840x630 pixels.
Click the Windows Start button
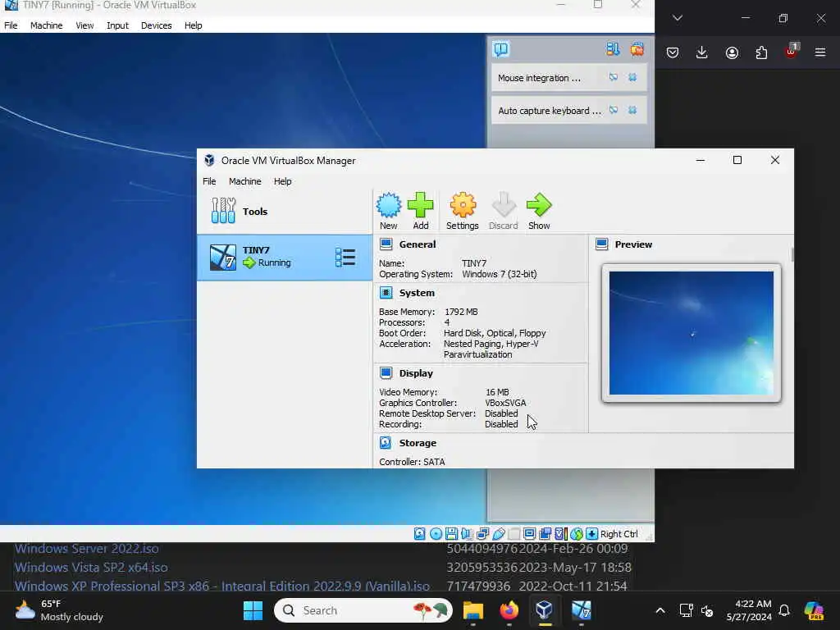253,610
